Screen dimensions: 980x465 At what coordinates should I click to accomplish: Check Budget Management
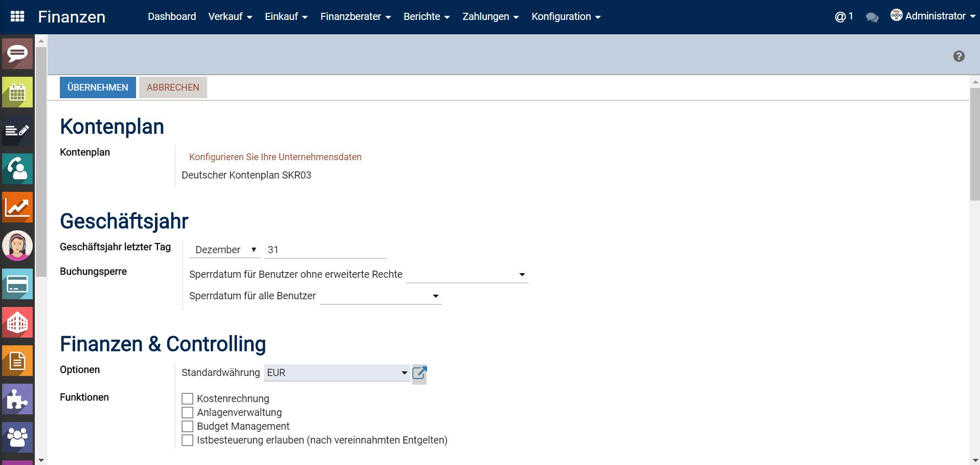tap(187, 426)
